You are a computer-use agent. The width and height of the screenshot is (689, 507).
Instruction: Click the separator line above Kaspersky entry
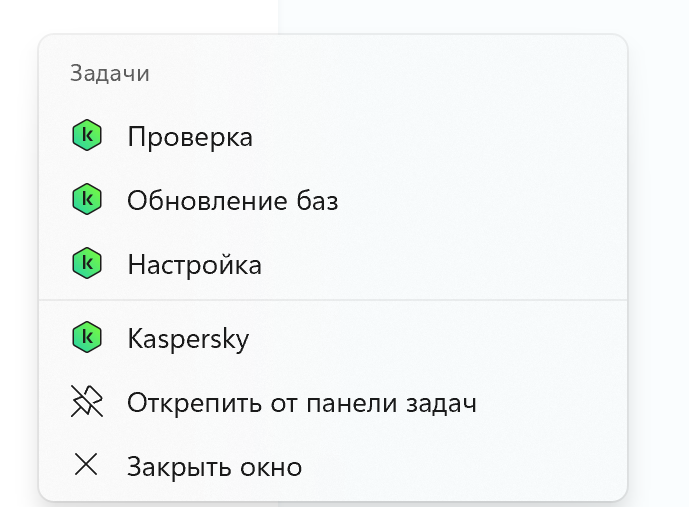(333, 300)
